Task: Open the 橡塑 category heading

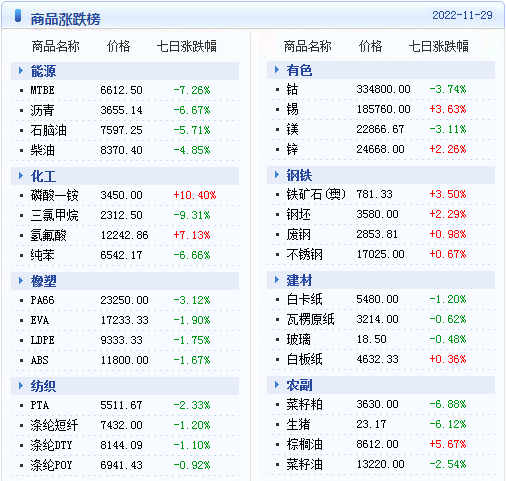Action: 43,281
